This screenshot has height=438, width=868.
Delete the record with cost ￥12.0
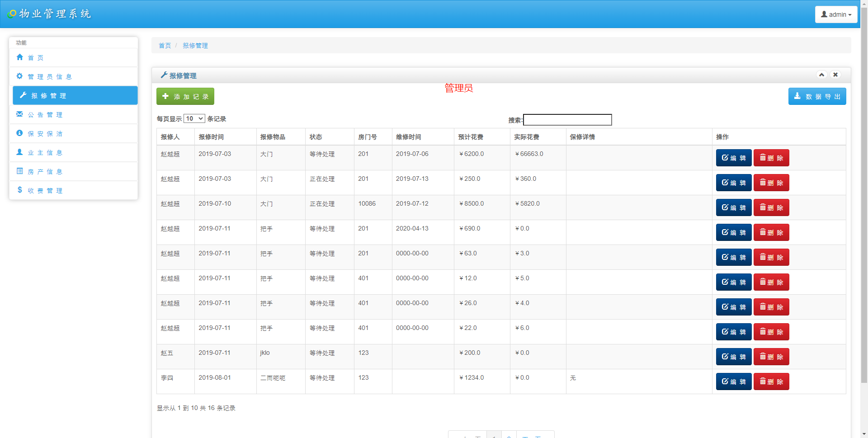click(x=771, y=282)
